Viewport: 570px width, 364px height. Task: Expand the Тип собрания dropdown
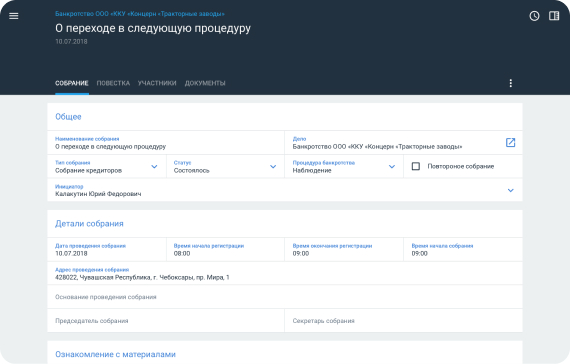pyautogui.click(x=154, y=167)
